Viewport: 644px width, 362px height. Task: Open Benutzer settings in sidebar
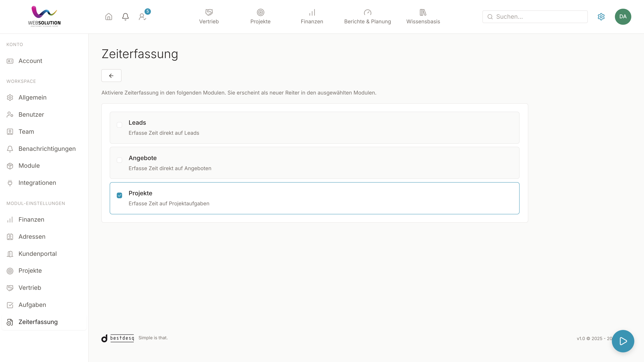[44, 114]
